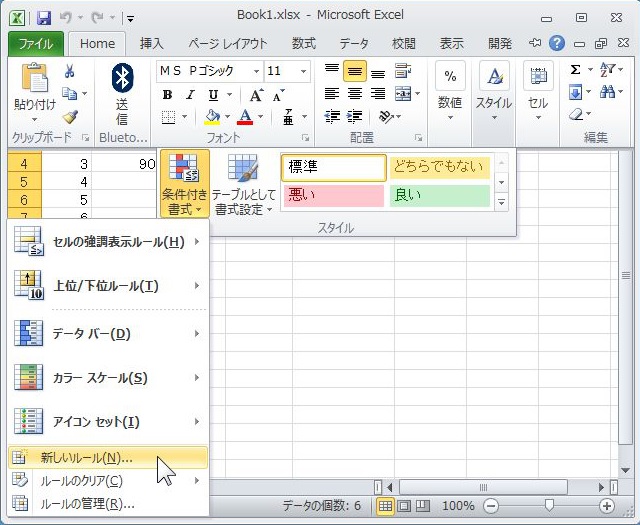Toggle align text right
Image resolution: width=640 pixels, height=525 pixels.
coord(378,94)
